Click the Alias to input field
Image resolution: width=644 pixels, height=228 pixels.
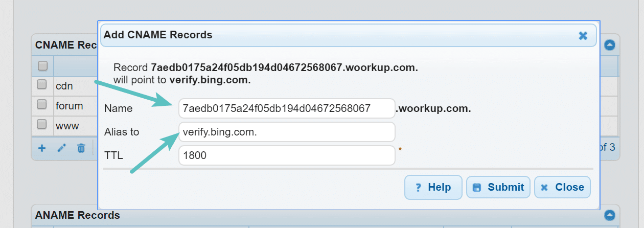point(287,132)
